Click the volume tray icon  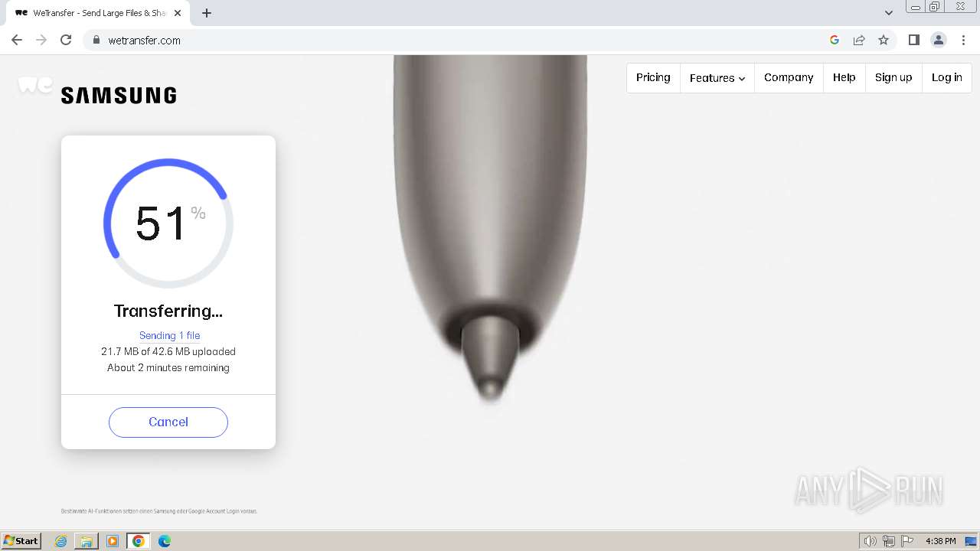click(x=871, y=541)
